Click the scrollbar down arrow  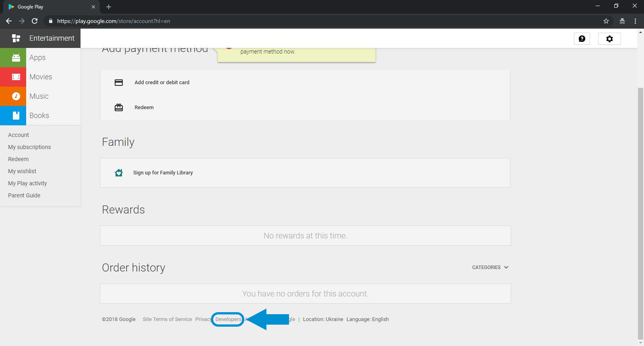(x=640, y=343)
